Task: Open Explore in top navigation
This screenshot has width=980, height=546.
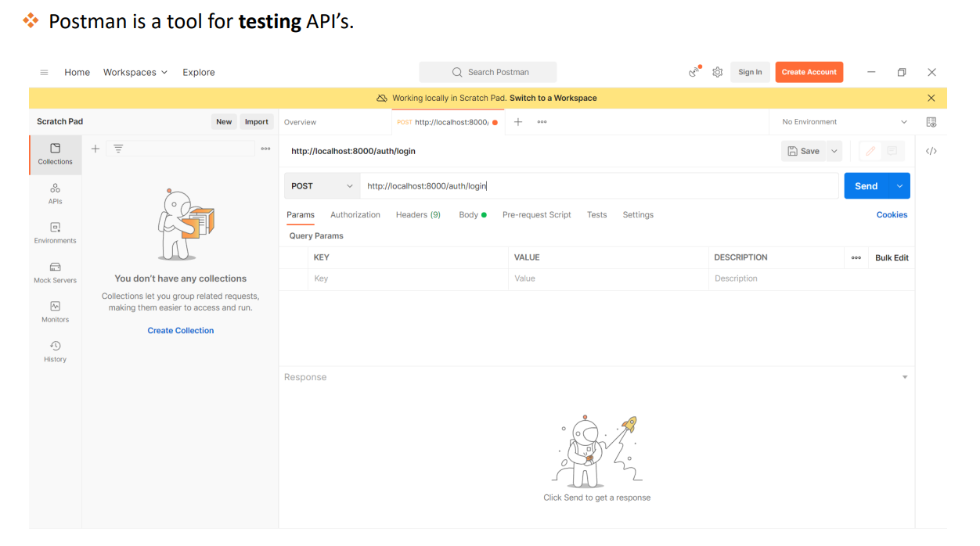Action: point(199,72)
